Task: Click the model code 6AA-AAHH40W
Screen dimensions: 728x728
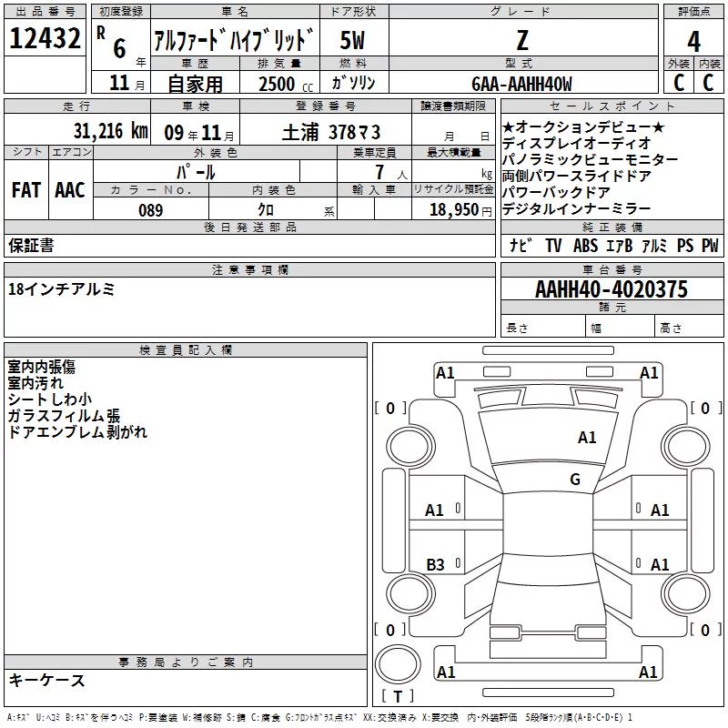Action: (521, 84)
